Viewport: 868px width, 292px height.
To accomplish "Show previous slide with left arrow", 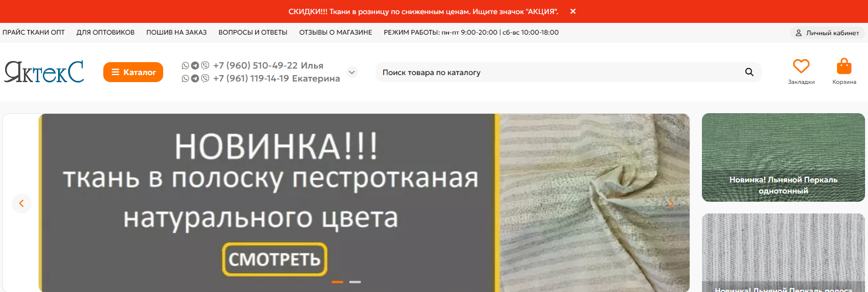I will pos(22,203).
